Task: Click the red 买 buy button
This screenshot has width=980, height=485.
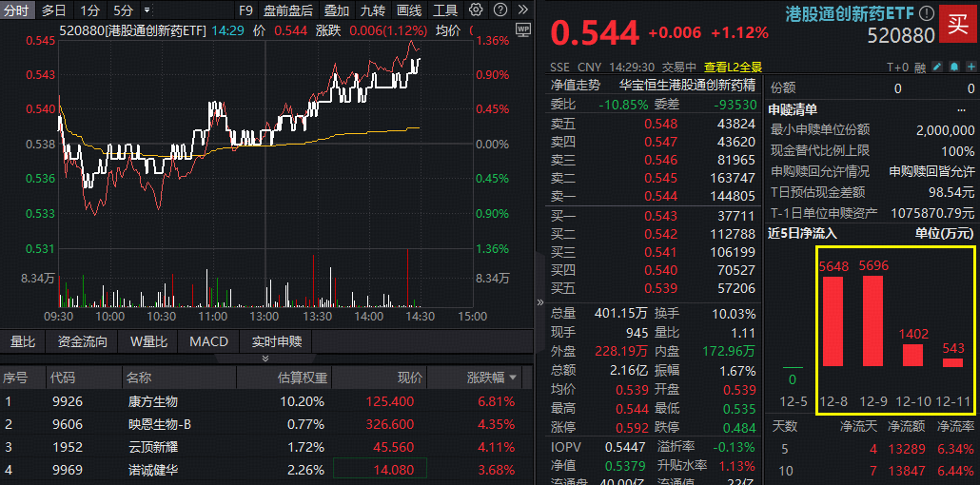Action: pos(958,25)
